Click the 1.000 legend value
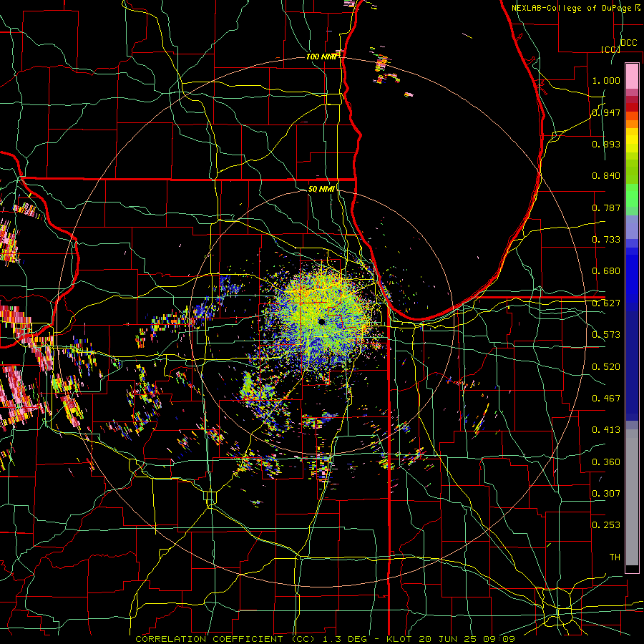 pyautogui.click(x=606, y=80)
